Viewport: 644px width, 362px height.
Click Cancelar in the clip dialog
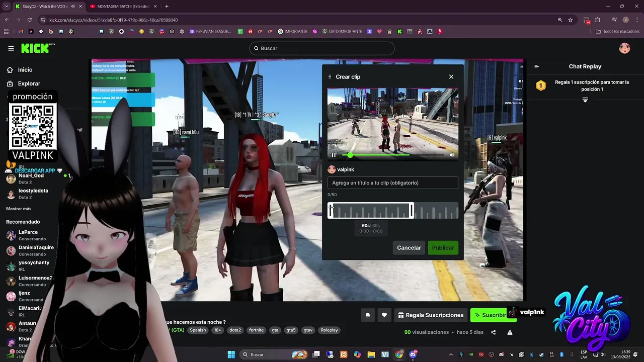tap(409, 248)
